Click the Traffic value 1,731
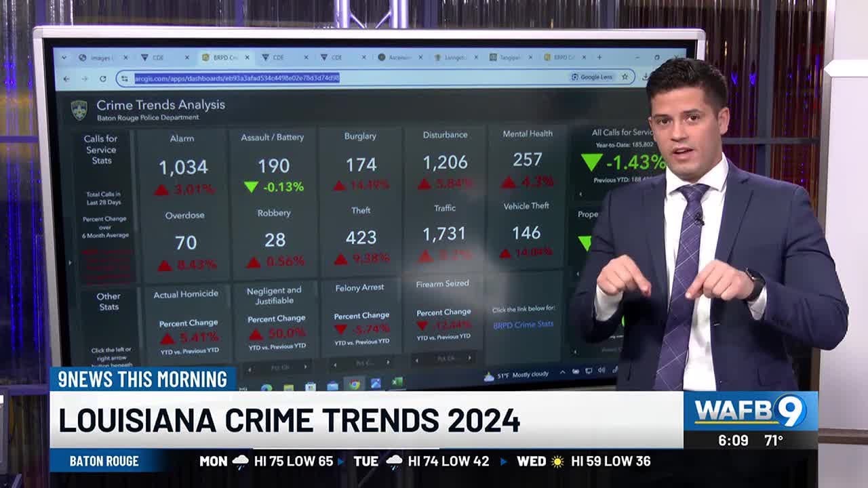The image size is (868, 488). coord(444,234)
